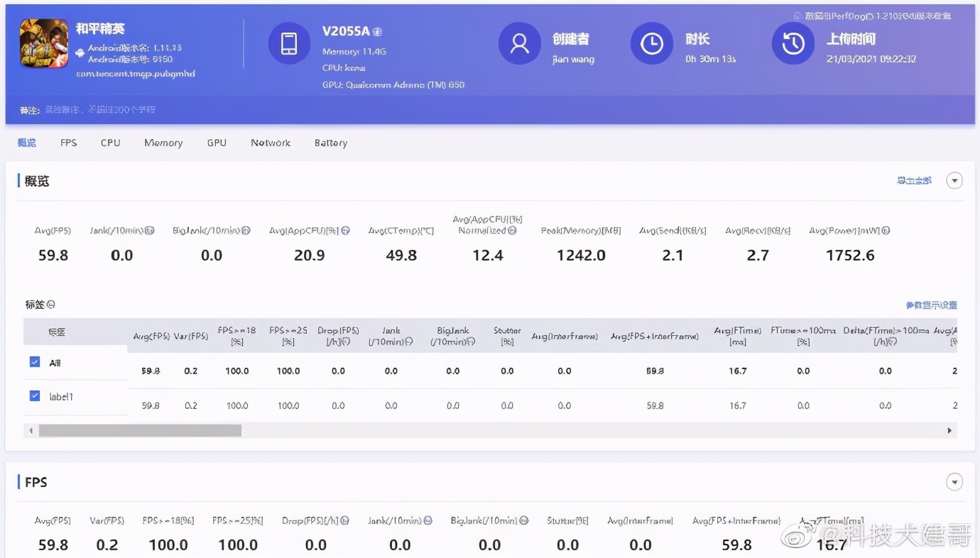Uncheck the All label checkbox
980x558 pixels.
pos(34,361)
